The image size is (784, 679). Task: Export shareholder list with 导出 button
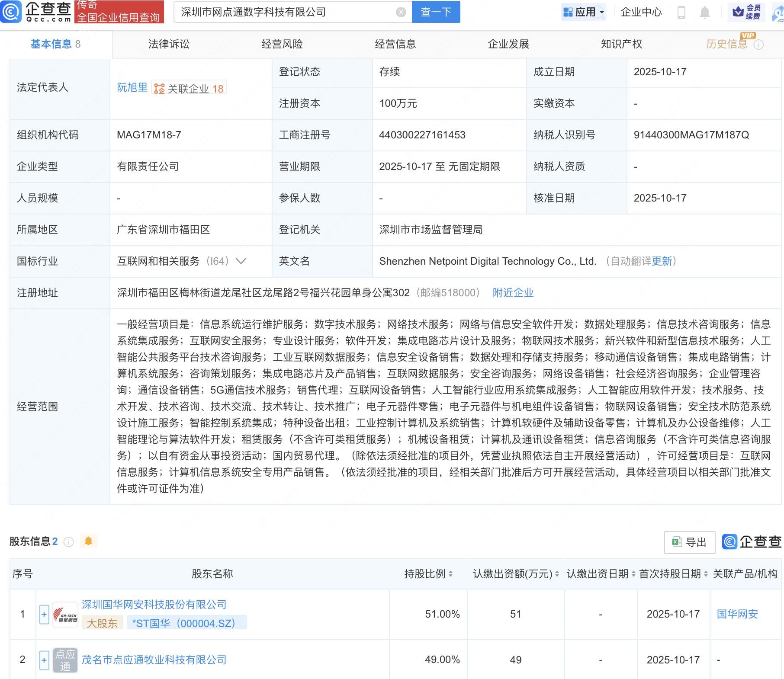[689, 542]
